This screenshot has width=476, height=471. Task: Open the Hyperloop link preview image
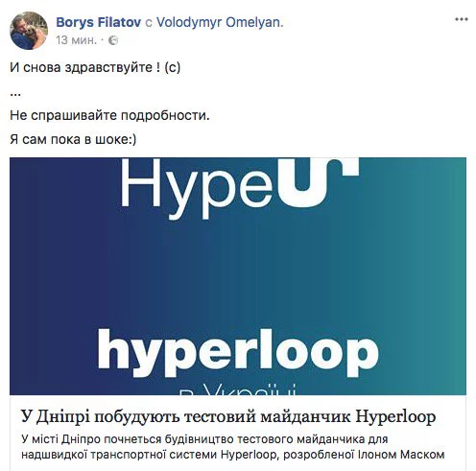tap(238, 276)
